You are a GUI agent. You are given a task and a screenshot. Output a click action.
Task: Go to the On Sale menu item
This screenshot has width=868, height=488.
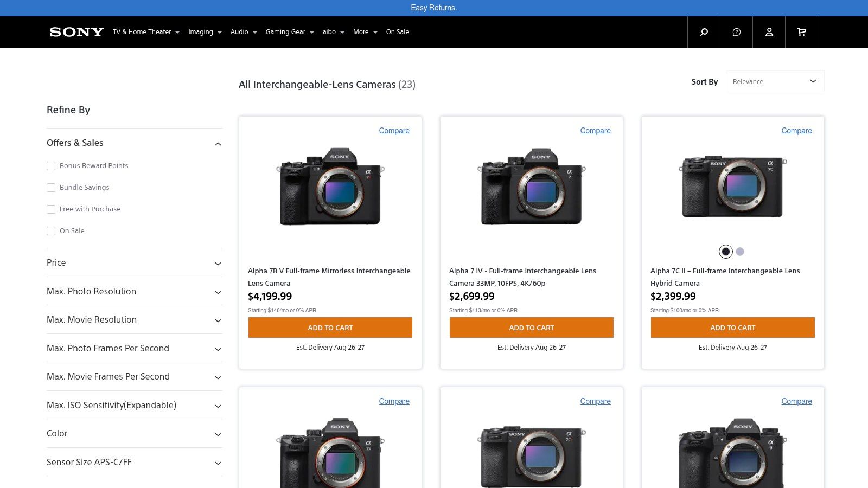point(397,32)
